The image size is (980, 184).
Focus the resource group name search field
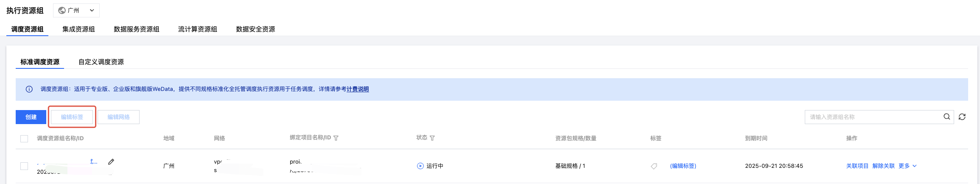pos(872,117)
